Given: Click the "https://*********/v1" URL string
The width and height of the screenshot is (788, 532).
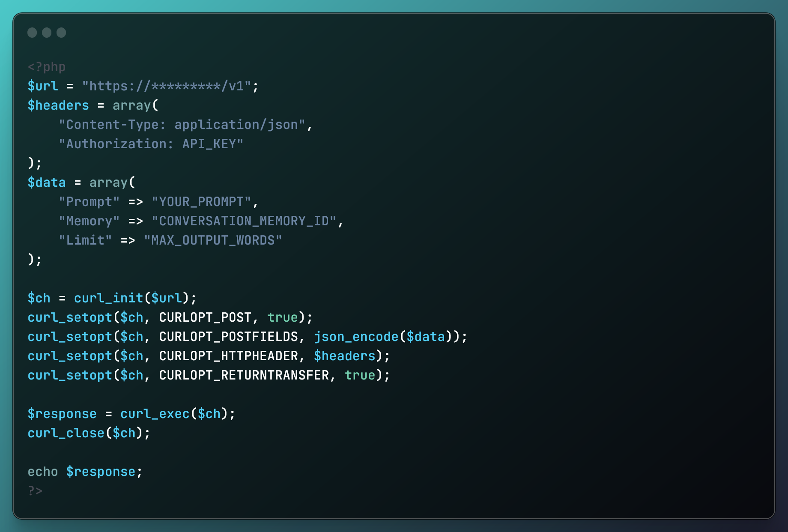Looking at the screenshot, I should coord(167,86).
